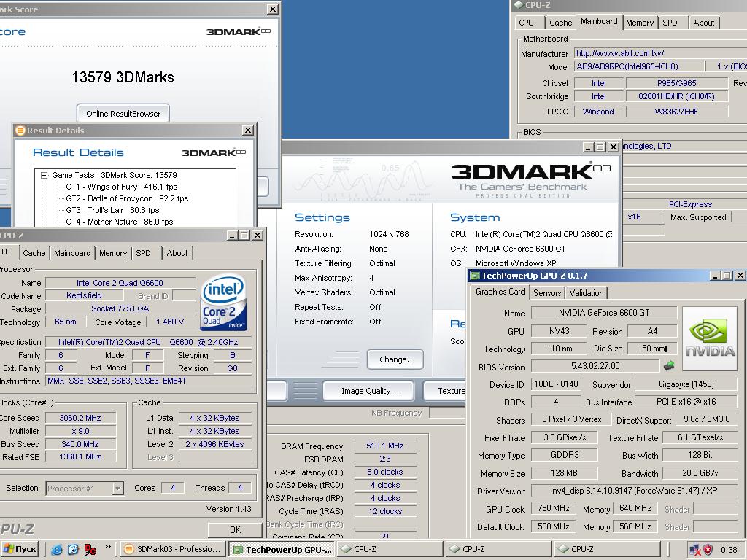Minimize the GPU-Z window
Screen dimensions: 747x560
click(x=715, y=275)
